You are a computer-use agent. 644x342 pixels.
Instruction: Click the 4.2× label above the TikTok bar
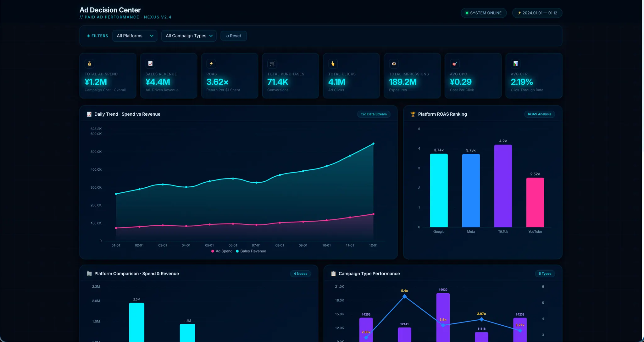(x=503, y=141)
